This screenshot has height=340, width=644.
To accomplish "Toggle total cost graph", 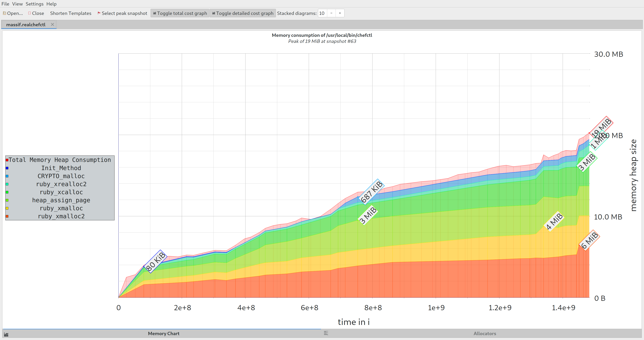I will [180, 13].
